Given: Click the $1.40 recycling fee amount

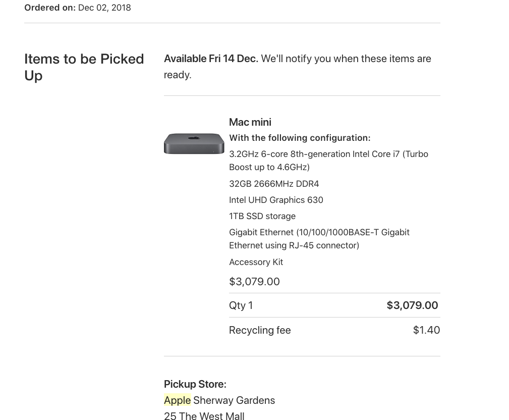Looking at the screenshot, I should [426, 330].
